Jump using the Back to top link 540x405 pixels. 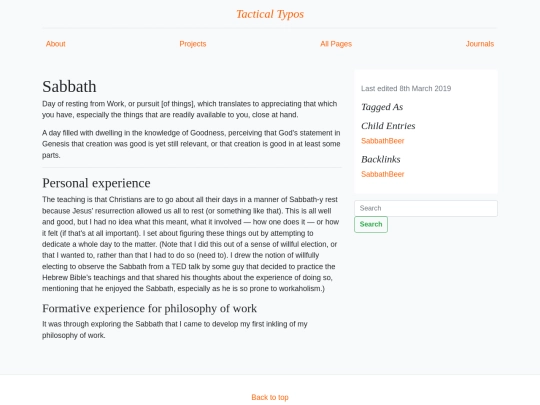click(270, 397)
